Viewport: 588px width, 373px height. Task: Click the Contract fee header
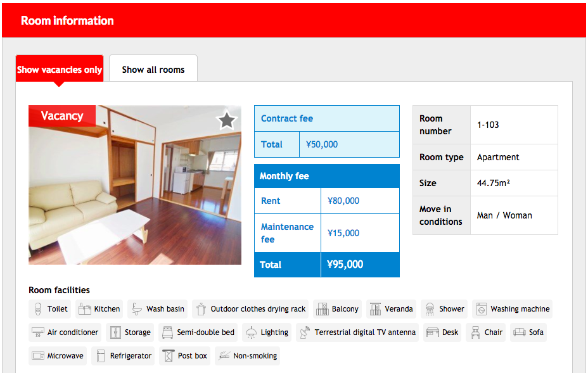click(x=326, y=118)
